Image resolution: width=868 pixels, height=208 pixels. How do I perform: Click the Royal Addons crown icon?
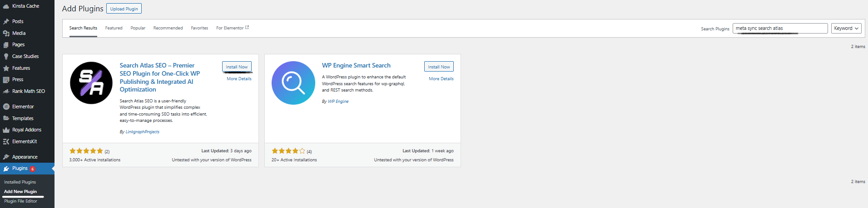point(6,130)
